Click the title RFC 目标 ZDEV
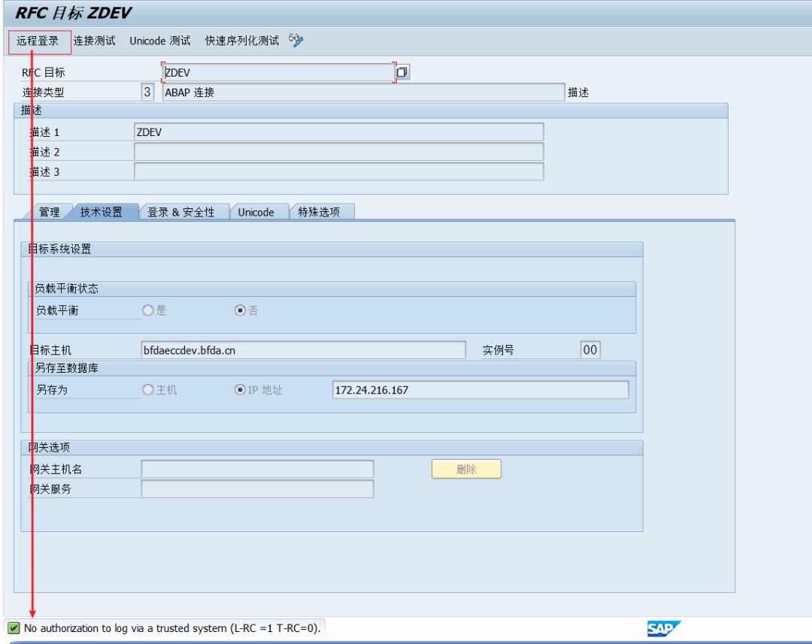This screenshot has height=644, width=812. (74, 13)
